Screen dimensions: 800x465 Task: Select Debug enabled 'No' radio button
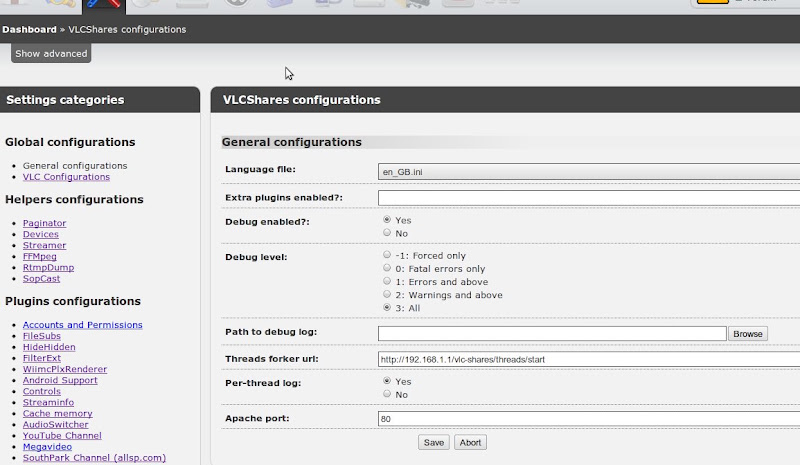[x=387, y=233]
